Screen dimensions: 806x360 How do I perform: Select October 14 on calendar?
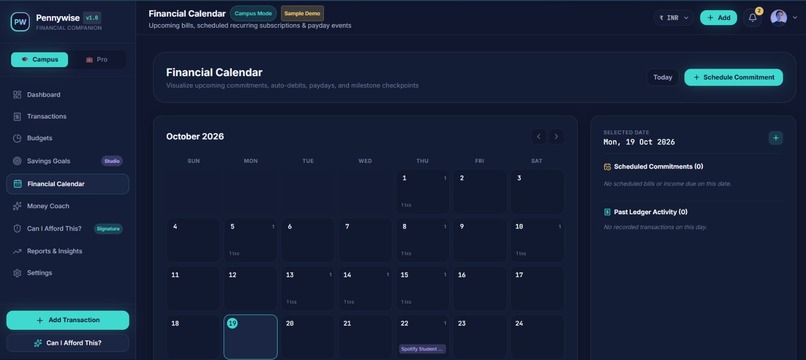[365, 289]
